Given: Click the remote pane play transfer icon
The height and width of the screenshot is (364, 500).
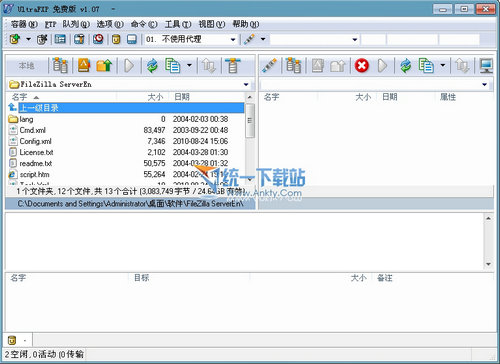Looking at the screenshot, I should 382,65.
